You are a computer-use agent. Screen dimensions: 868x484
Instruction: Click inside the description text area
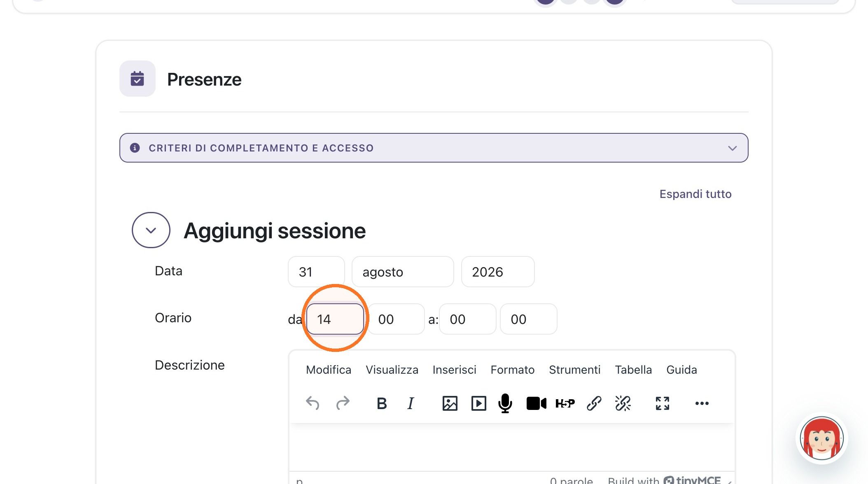512,447
